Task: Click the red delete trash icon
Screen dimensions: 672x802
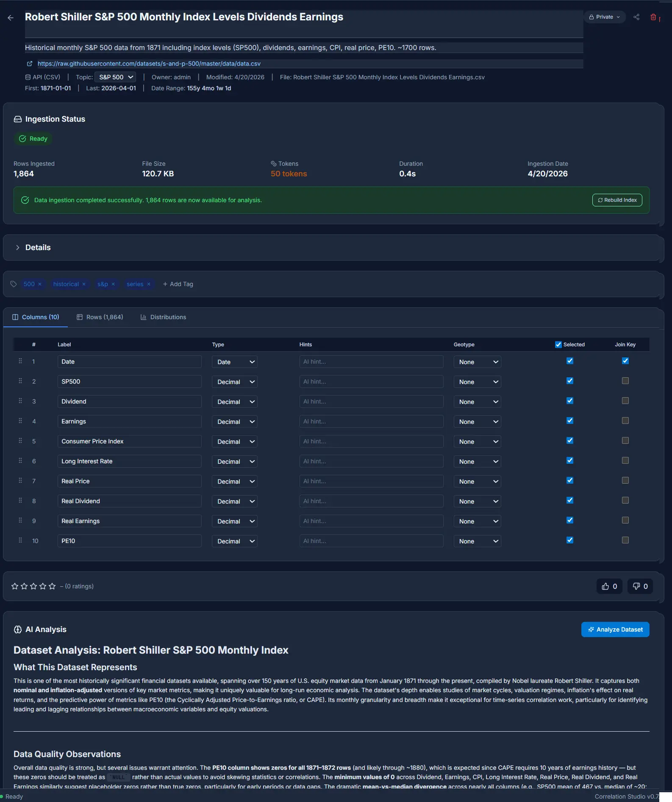Action: [x=653, y=17]
